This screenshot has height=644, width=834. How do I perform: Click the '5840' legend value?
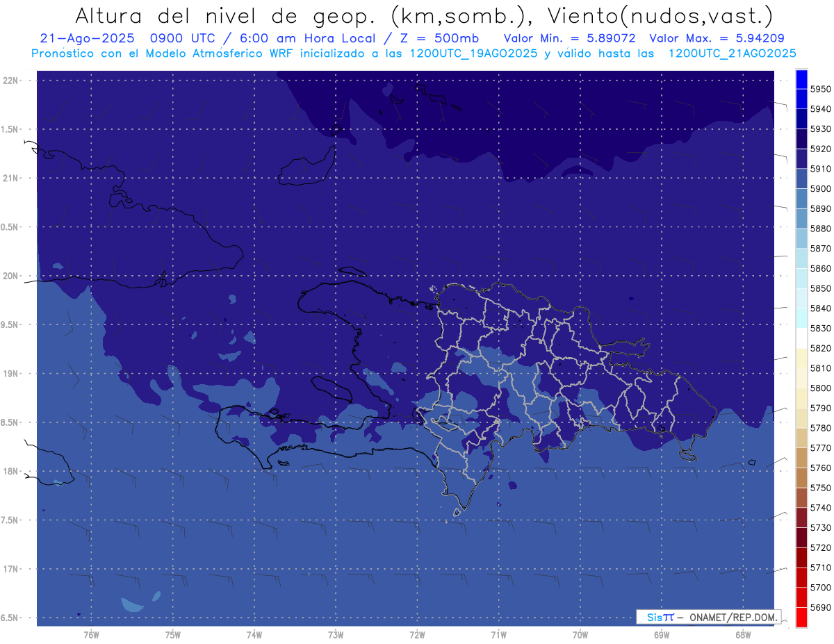tap(821, 308)
